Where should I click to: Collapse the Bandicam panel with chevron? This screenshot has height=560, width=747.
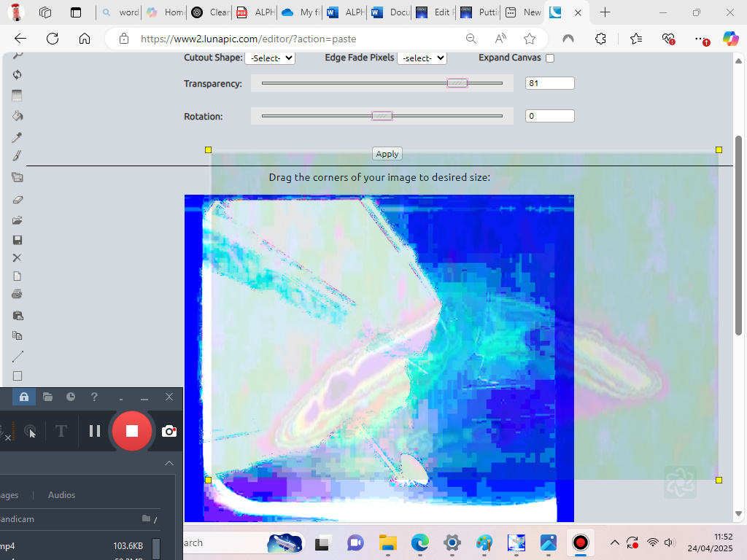(169, 463)
